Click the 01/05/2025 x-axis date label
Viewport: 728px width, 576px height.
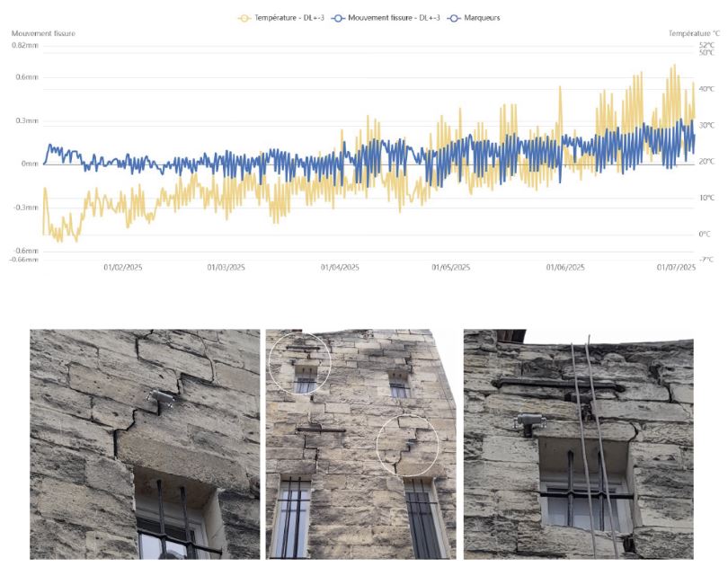pos(451,268)
